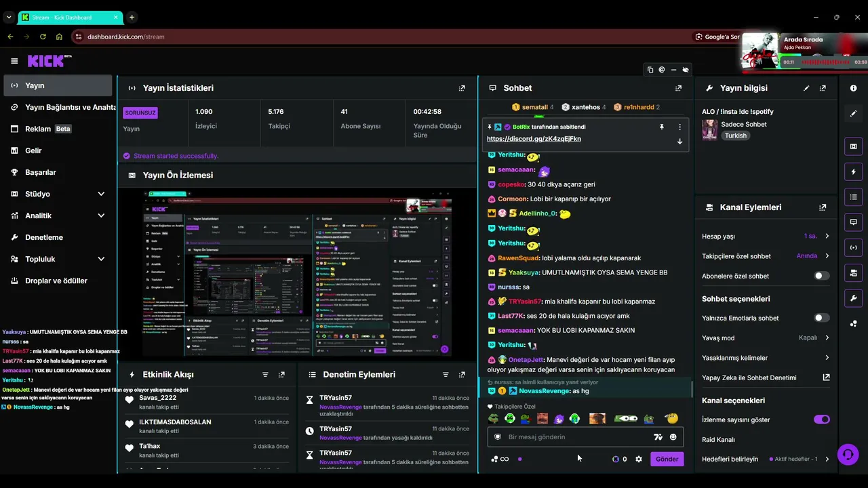Open the three-dot menu on the pinned message

tap(679, 127)
